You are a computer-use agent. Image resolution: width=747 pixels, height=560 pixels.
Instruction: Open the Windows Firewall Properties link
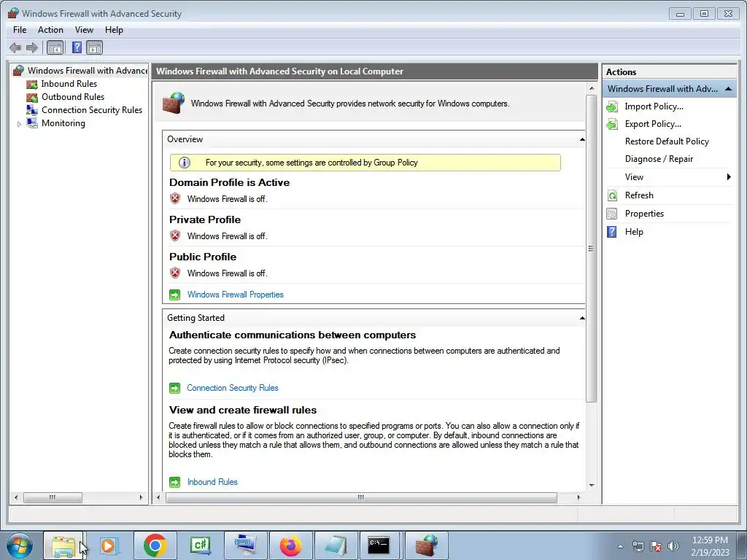(236, 295)
